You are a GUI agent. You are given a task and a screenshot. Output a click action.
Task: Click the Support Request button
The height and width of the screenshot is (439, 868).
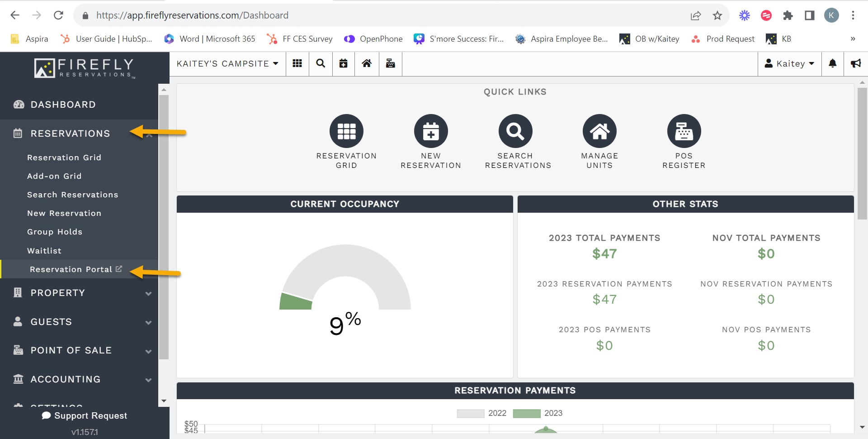(85, 415)
